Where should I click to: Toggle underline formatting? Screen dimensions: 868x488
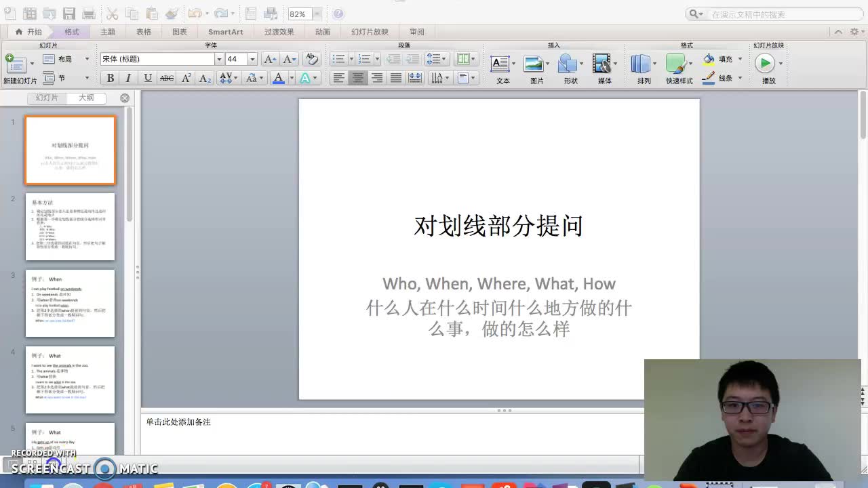[148, 78]
